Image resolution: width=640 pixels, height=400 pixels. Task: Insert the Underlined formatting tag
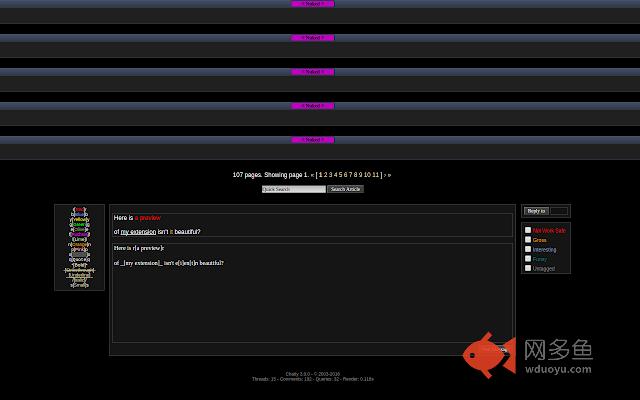coord(80,275)
